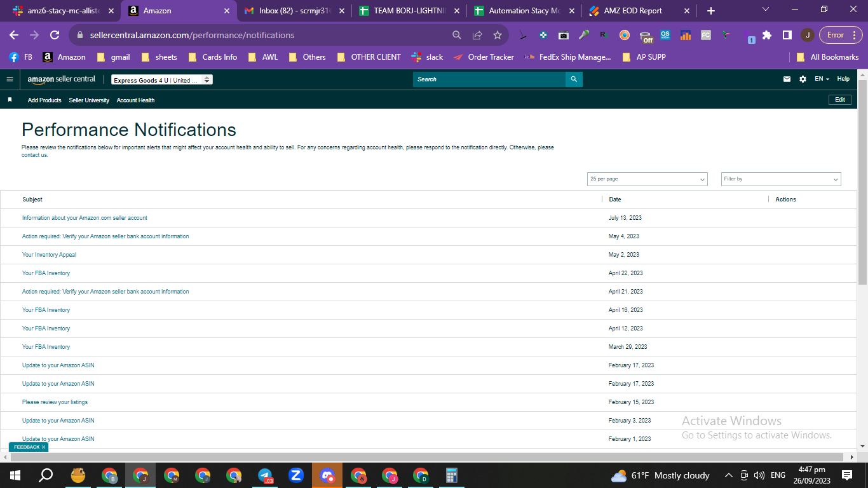Click the zoom magnifier icon in the address bar

pos(457,35)
